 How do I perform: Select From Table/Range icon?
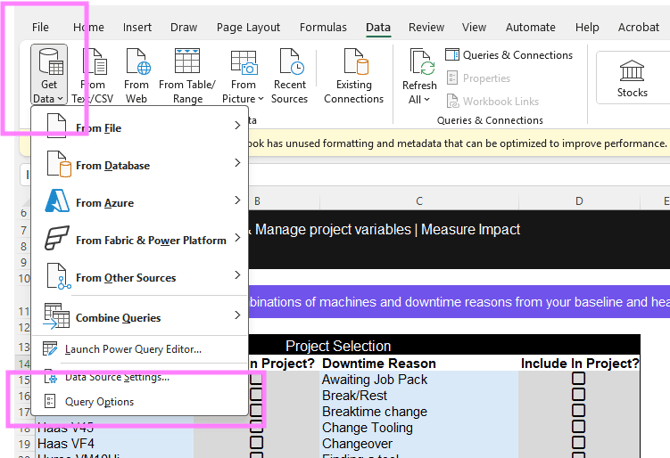pos(186,64)
